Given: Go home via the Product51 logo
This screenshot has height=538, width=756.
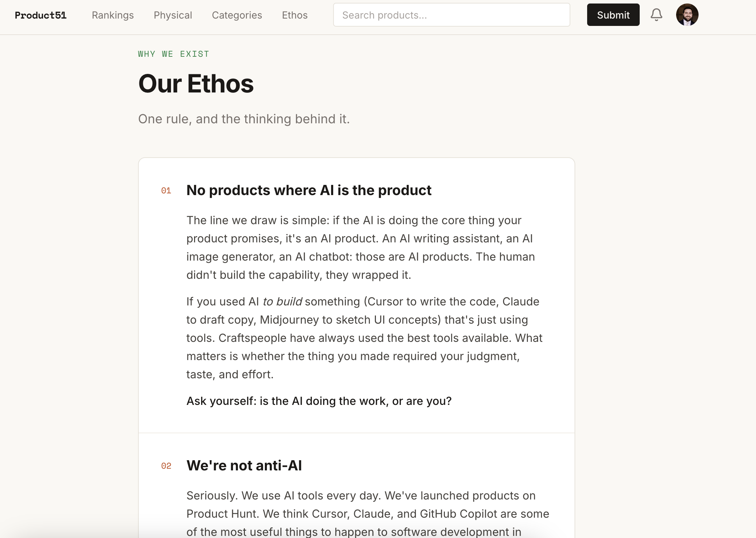Looking at the screenshot, I should tap(41, 15).
